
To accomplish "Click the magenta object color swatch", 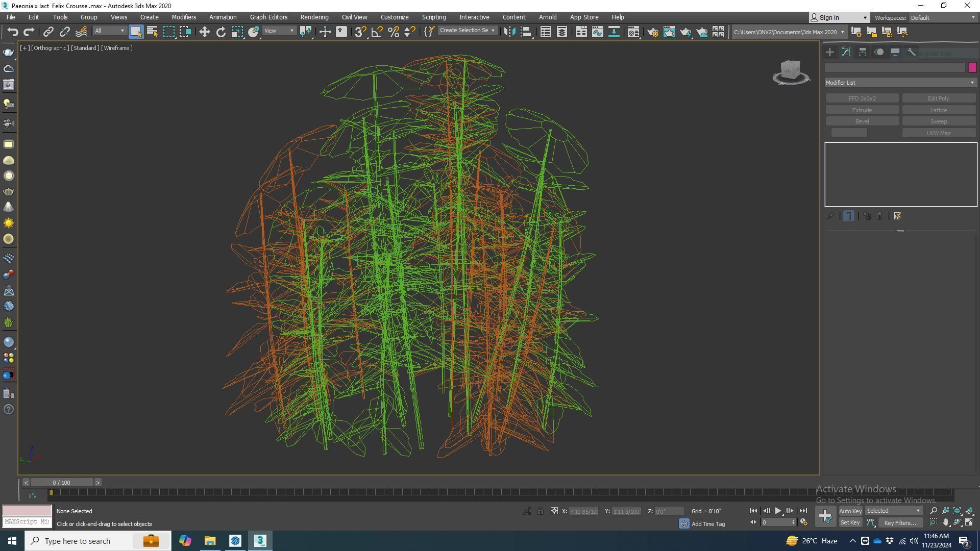I will [972, 67].
